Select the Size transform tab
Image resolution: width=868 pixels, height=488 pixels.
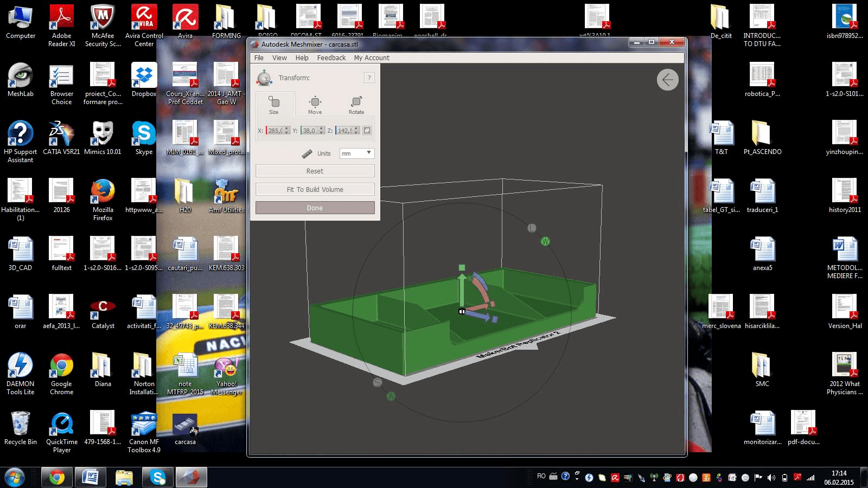(274, 104)
